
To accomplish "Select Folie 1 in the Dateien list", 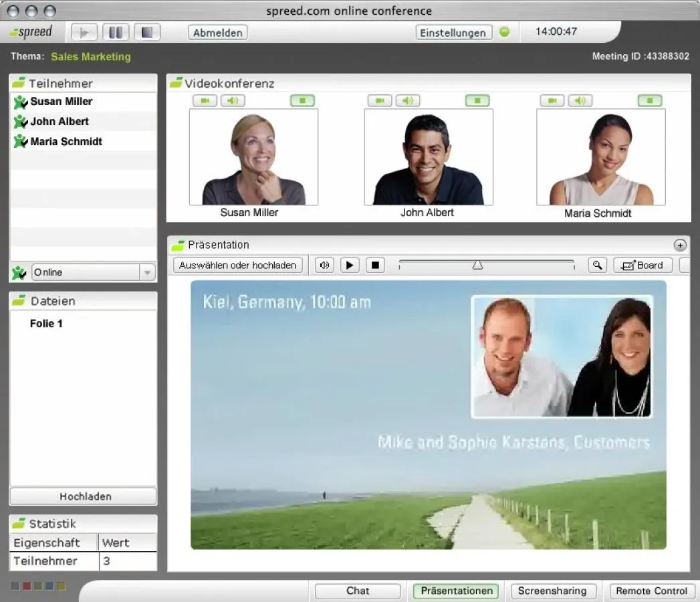I will [46, 323].
